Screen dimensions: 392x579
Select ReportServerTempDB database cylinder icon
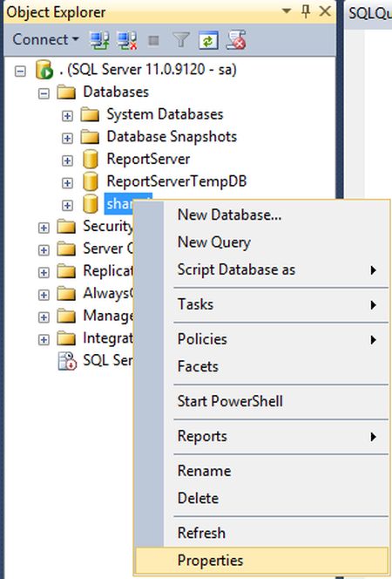[x=90, y=181]
